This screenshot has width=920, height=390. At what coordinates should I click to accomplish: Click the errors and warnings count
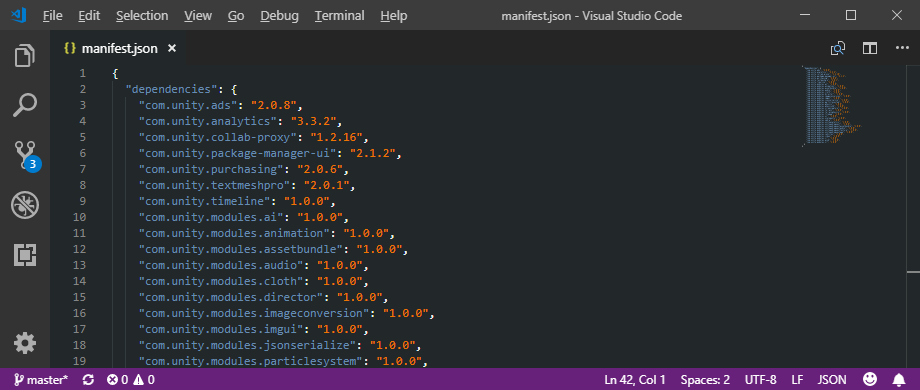tap(130, 379)
